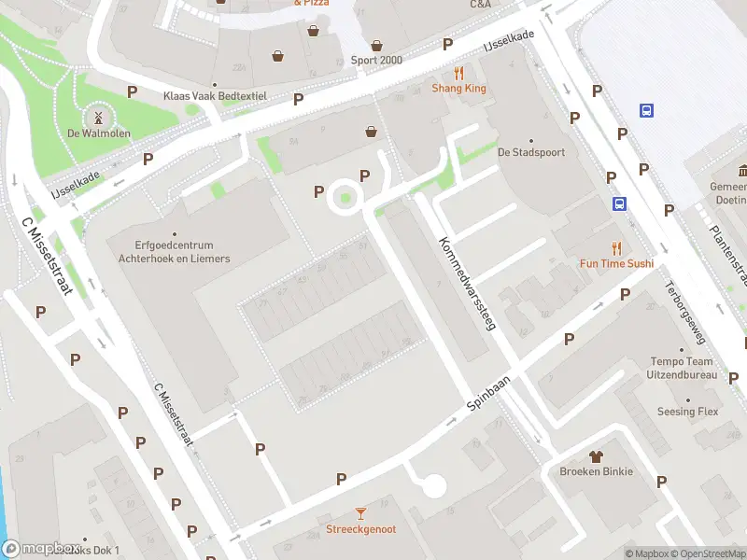Screen dimensions: 747x560
Task: Select the bus stop icon beside the station area
Action: click(646, 111)
